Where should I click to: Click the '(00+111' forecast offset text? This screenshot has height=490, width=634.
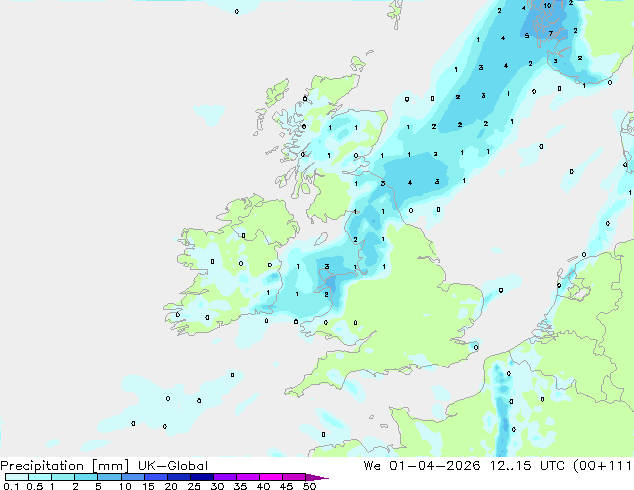point(602,466)
